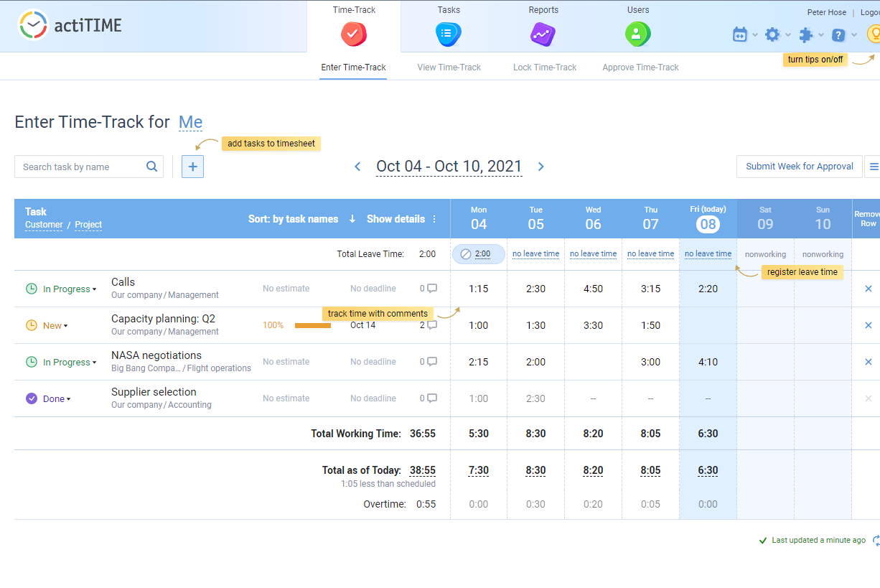Open comments icon for Supplier selection row

[x=432, y=398]
